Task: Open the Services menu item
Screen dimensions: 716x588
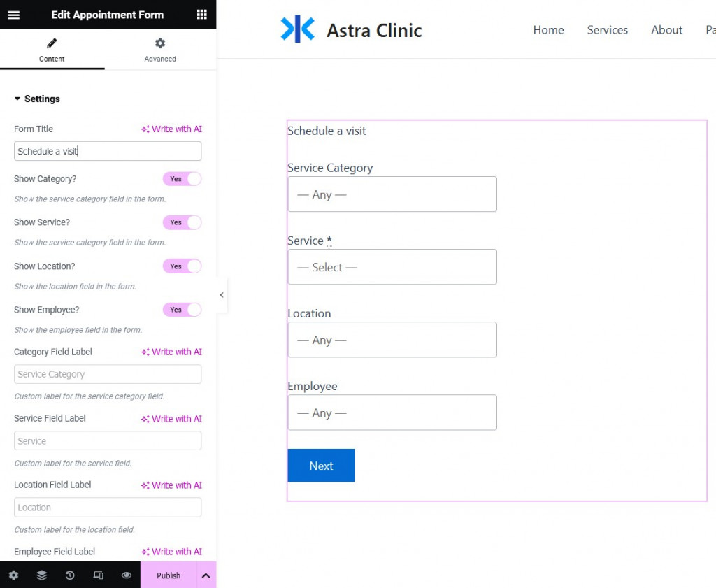Action: 607,29
